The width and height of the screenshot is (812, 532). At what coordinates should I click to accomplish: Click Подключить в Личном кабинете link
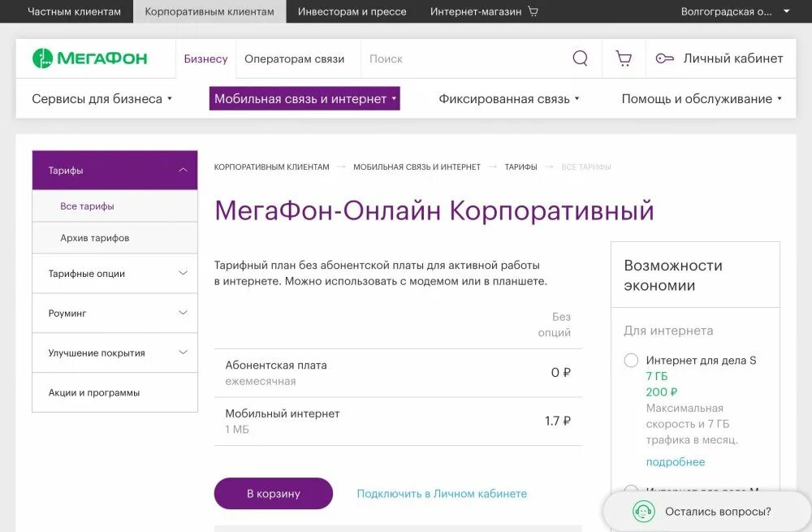(x=442, y=494)
